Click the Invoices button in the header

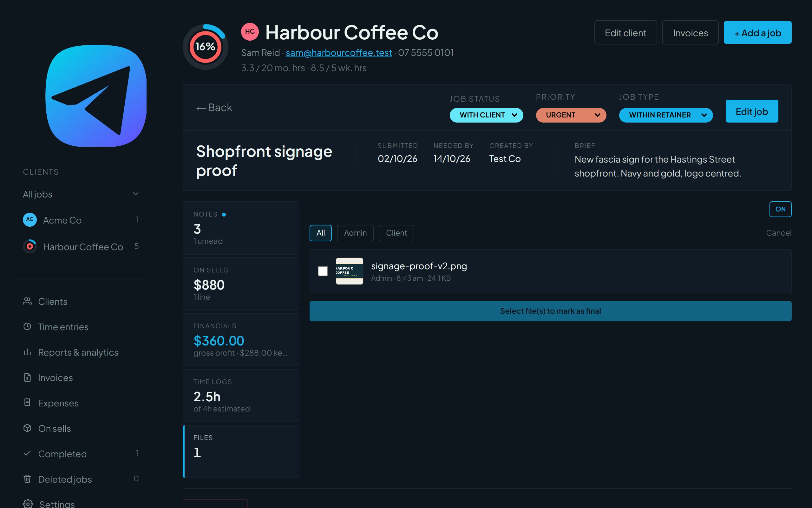coord(690,33)
